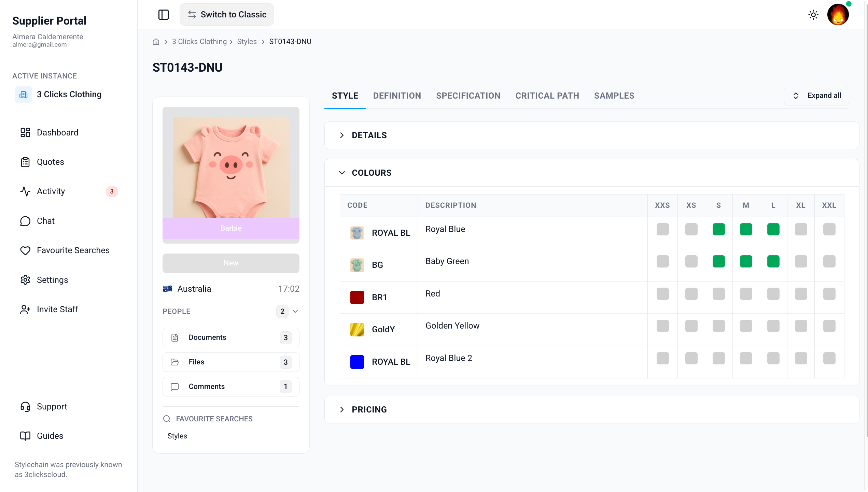The image size is (868, 492).
Task: Click the Documents file icon
Action: pyautogui.click(x=175, y=337)
